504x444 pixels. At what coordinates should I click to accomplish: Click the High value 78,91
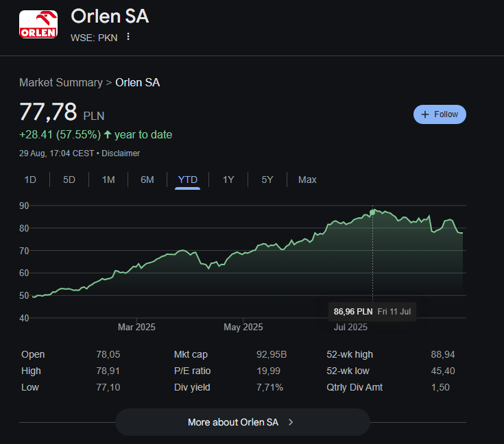tap(108, 371)
